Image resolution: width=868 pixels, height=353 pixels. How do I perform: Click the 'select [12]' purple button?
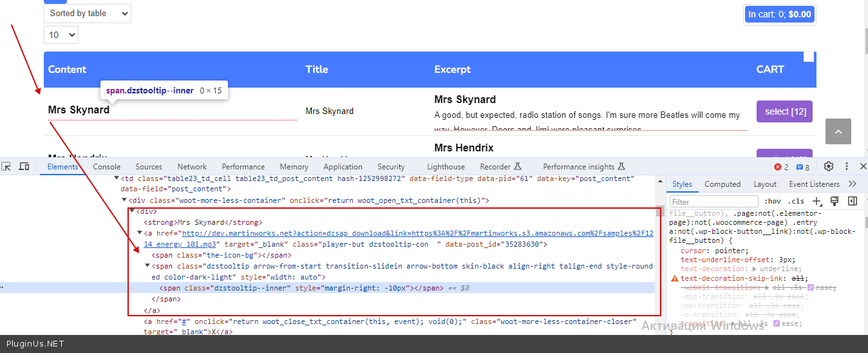(784, 111)
